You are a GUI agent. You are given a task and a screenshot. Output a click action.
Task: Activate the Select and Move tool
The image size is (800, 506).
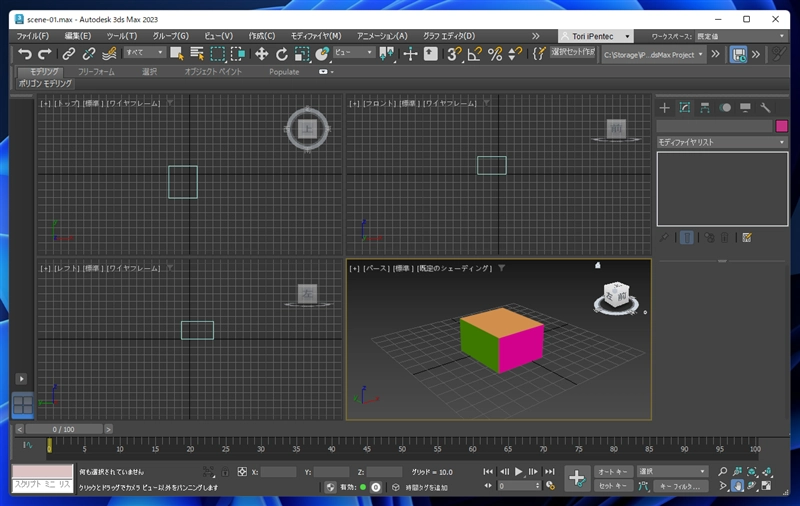(262, 54)
